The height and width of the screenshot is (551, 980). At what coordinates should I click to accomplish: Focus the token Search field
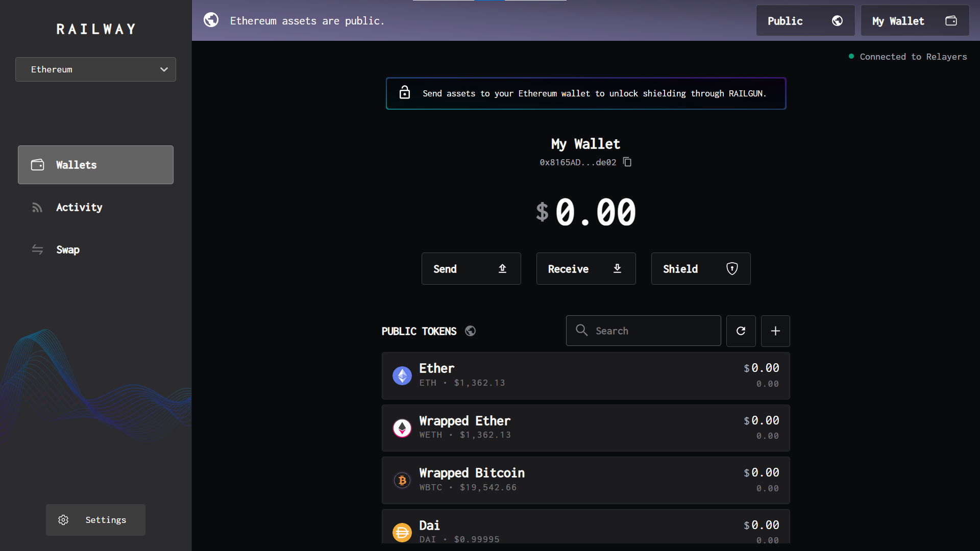coord(643,331)
